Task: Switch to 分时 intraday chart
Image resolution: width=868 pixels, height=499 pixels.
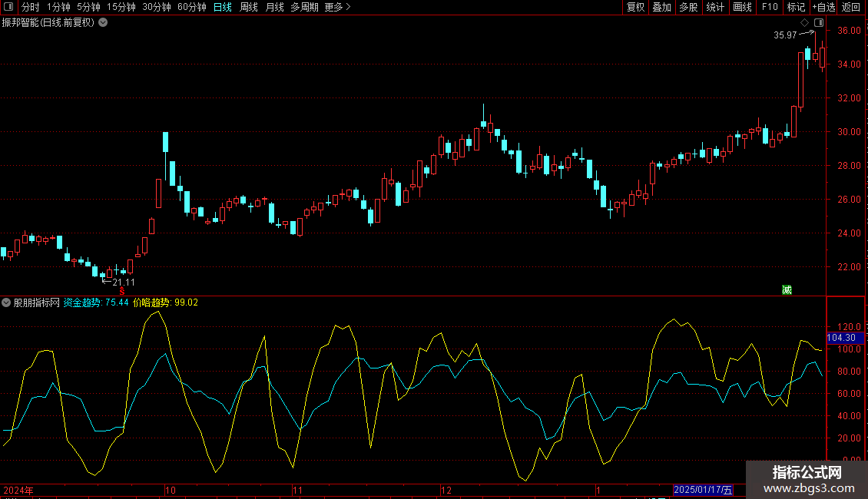Action: [x=31, y=7]
